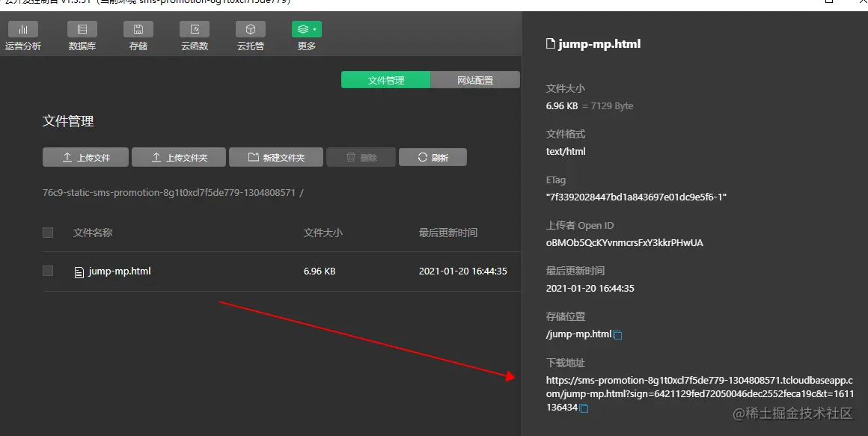868x436 pixels.
Task: Click the text/html file format value
Action: (x=566, y=151)
